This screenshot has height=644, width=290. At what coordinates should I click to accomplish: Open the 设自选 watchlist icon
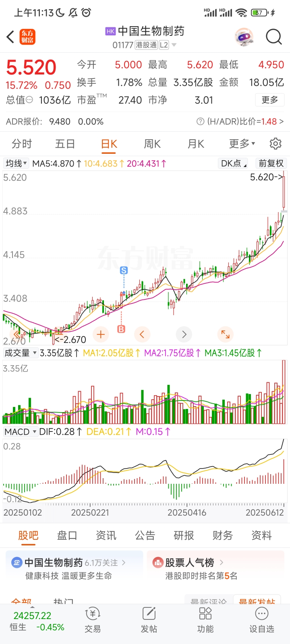pyautogui.click(x=262, y=620)
